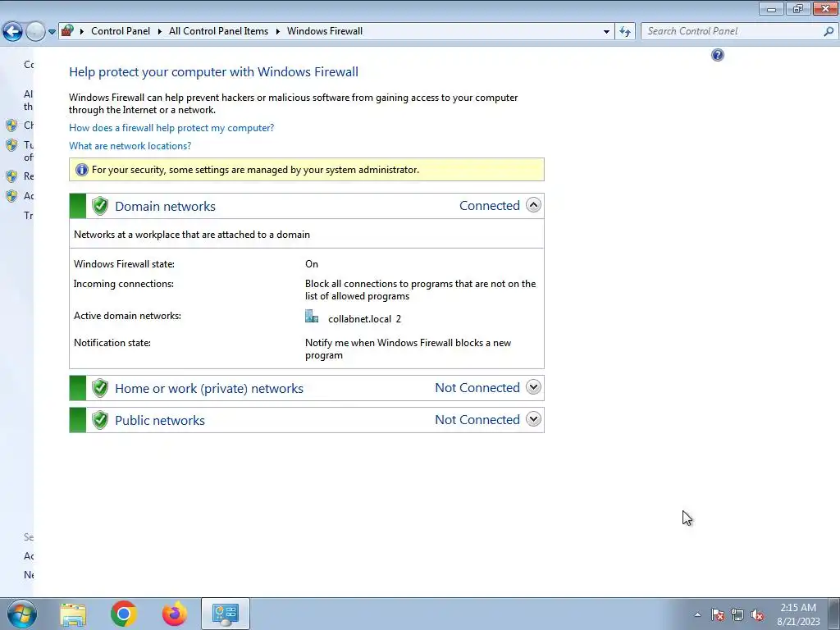The height and width of the screenshot is (630, 840).
Task: Open 'How does a firewall help protect my computer?'
Action: tap(171, 127)
